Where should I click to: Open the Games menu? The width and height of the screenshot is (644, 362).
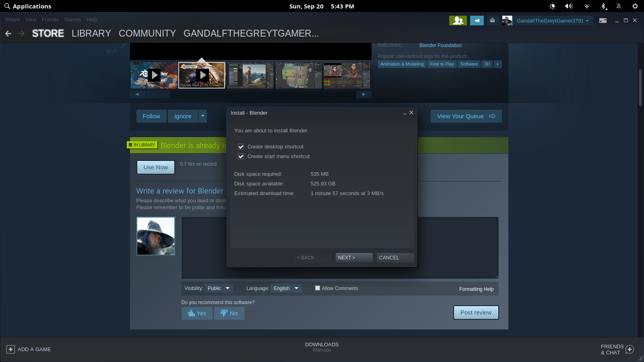(73, 19)
